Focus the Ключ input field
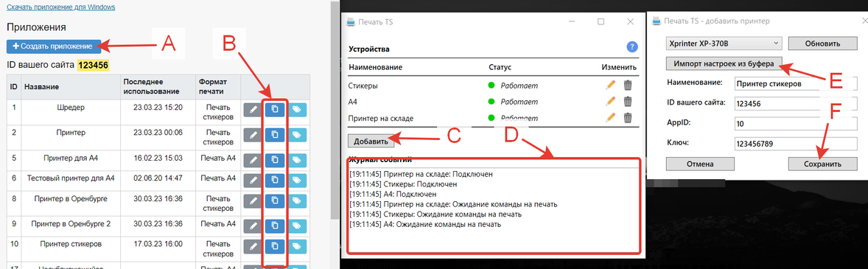868x269 pixels. [x=796, y=144]
